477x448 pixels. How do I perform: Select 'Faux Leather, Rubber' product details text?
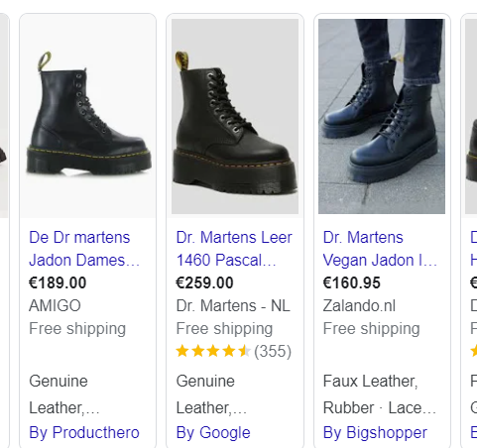380,394
